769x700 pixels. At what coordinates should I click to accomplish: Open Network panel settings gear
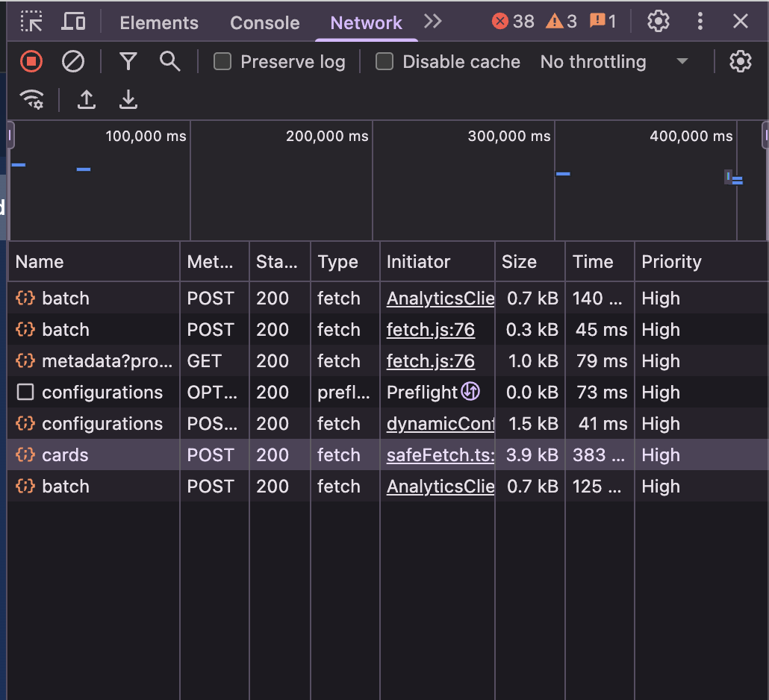(740, 62)
